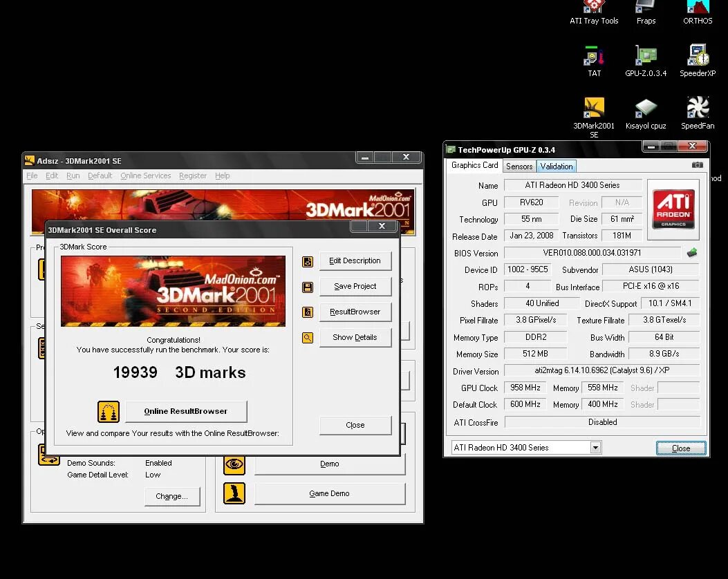Open the graphics card selection dropdown in GPU-Z
This screenshot has height=579, width=728.
point(595,448)
